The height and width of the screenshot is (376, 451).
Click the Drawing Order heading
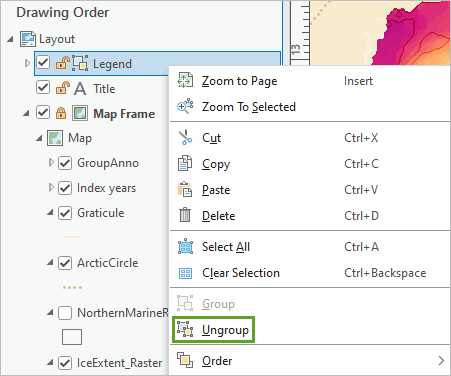tap(63, 13)
